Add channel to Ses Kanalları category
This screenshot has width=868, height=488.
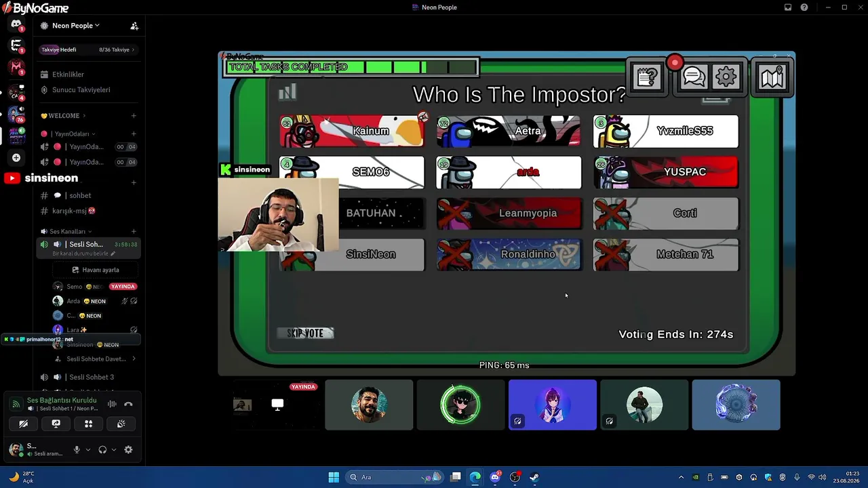134,232
